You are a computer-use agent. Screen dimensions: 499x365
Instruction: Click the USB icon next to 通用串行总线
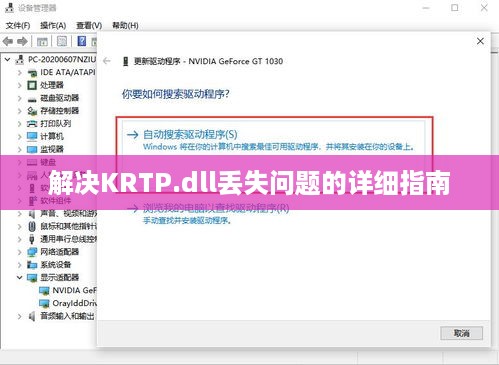coord(32,239)
